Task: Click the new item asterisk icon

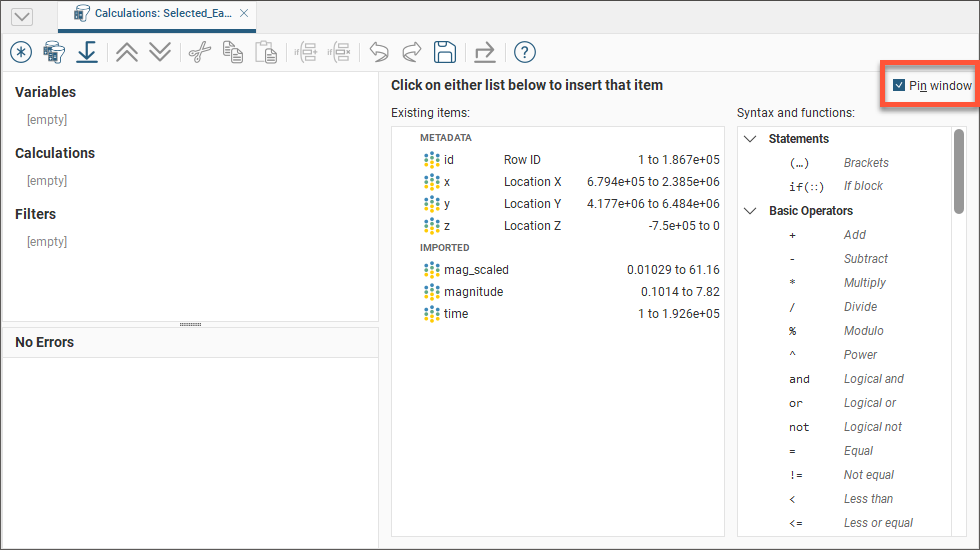Action: point(21,52)
